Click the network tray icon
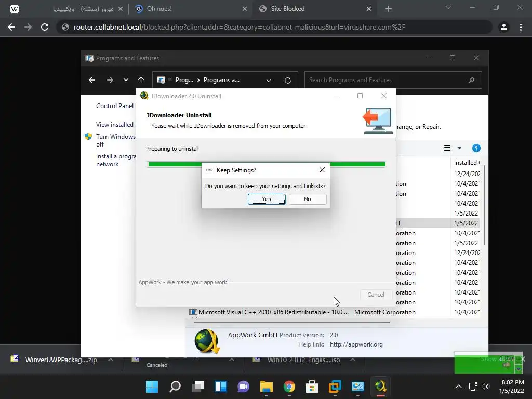This screenshot has width=532, height=399. click(x=473, y=387)
